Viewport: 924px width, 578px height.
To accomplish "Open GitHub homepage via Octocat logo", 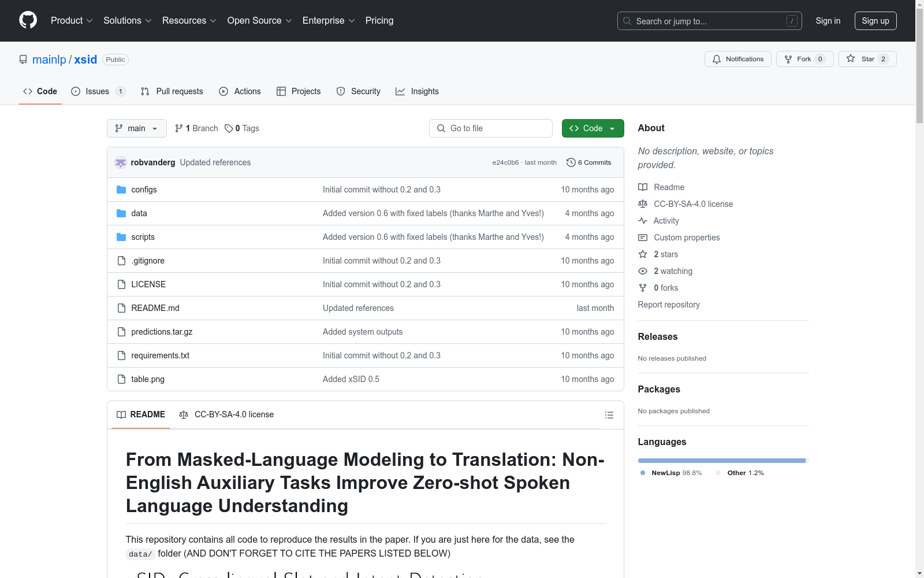I will tap(28, 20).
